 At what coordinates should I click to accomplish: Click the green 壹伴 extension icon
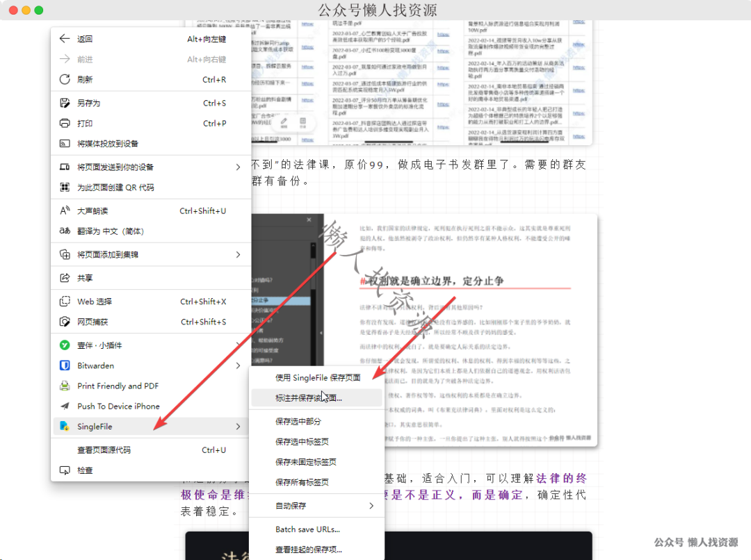[x=65, y=345]
